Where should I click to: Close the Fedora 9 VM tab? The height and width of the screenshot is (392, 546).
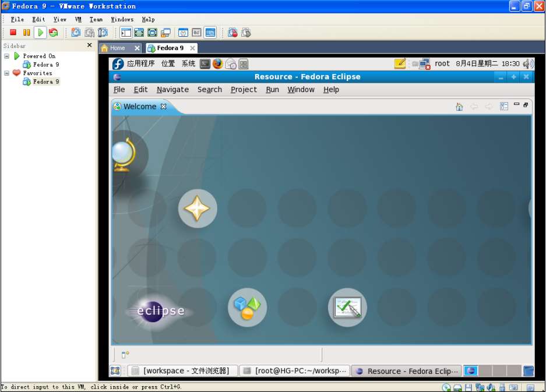pos(192,48)
